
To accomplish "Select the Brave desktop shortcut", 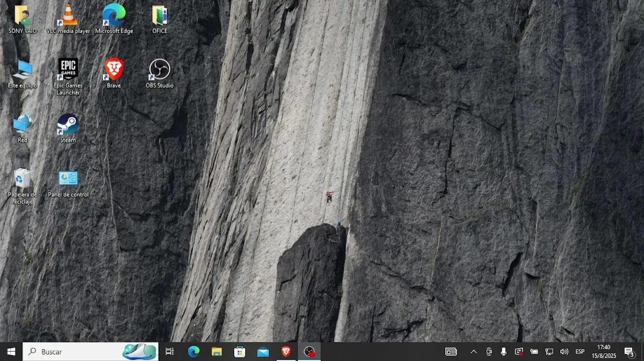I will [x=114, y=74].
